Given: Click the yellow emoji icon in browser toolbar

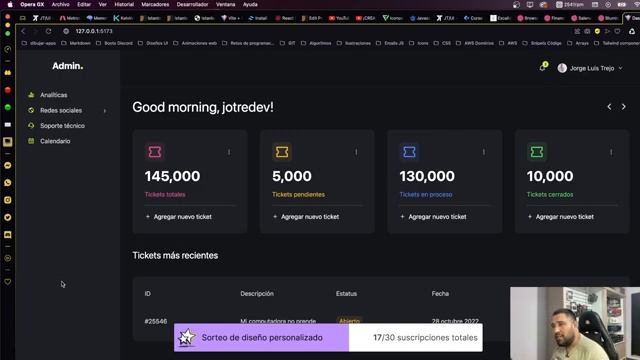Looking at the screenshot, I should coord(597,31).
